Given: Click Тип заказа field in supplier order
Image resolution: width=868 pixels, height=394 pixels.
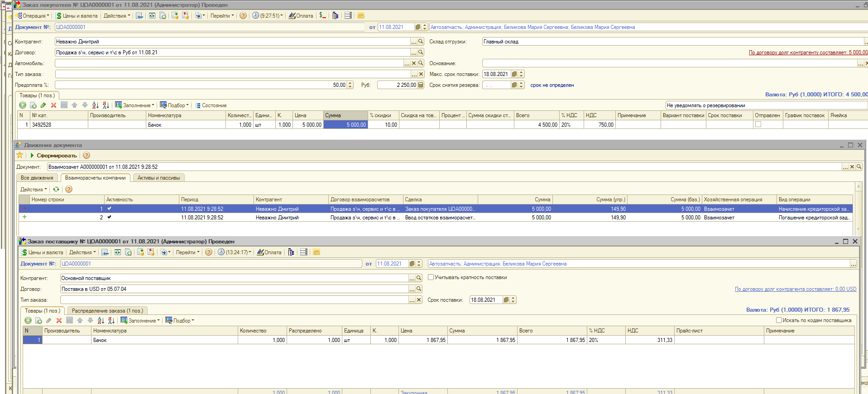Looking at the screenshot, I should tap(235, 300).
